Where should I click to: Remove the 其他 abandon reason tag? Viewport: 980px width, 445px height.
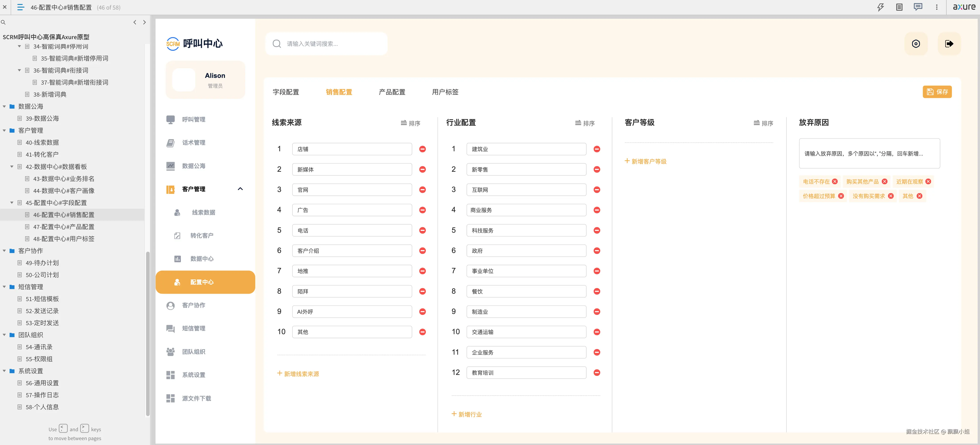[x=919, y=196]
